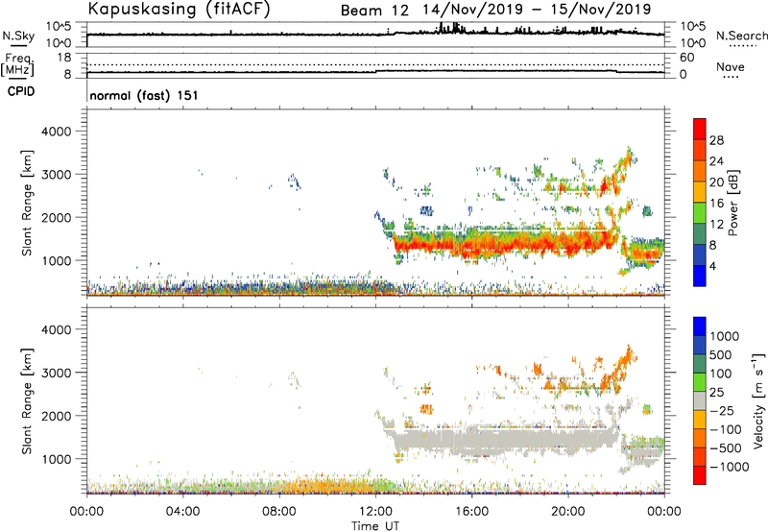
Task: Click the '-25' tick on the velocity colorbar
Action: [722, 410]
